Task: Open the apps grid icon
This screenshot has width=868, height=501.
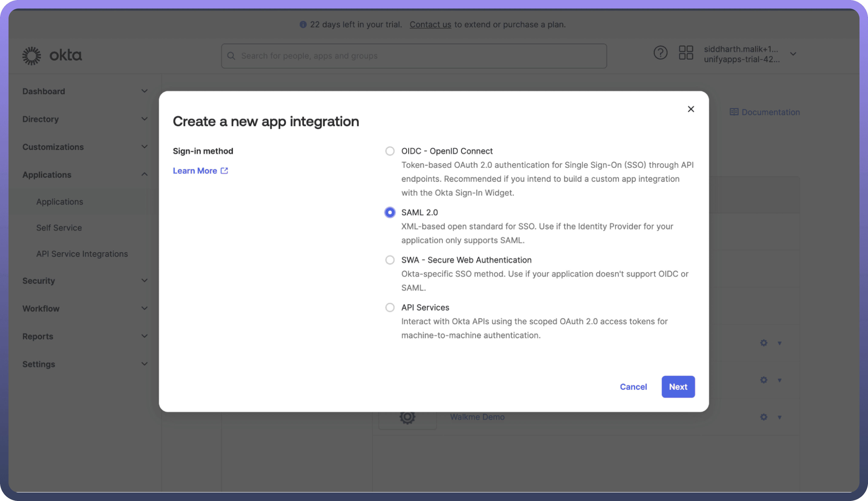Action: tap(686, 53)
